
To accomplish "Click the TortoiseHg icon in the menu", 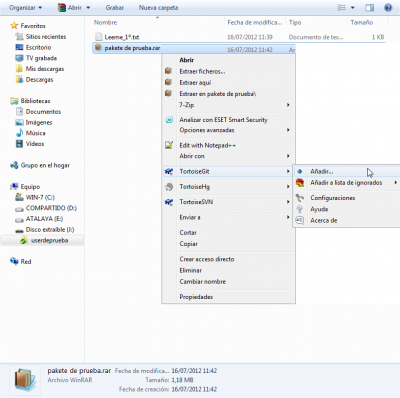I will point(169,187).
